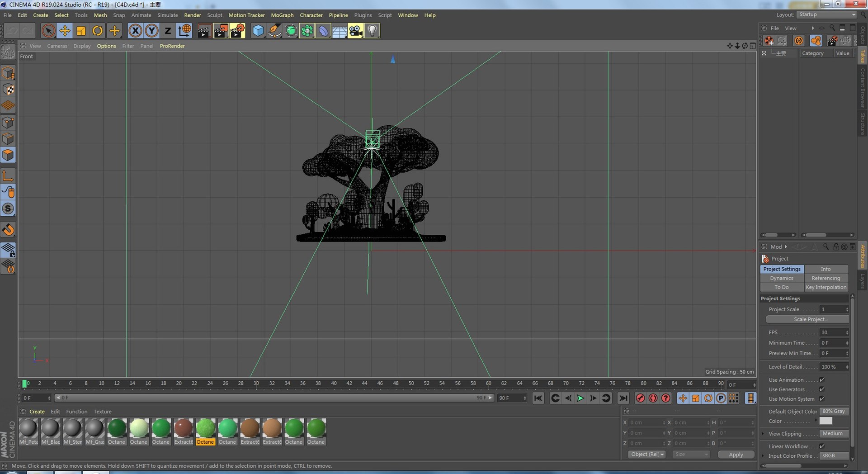Open Edit Render Settings icon
868x474 pixels.
click(237, 31)
